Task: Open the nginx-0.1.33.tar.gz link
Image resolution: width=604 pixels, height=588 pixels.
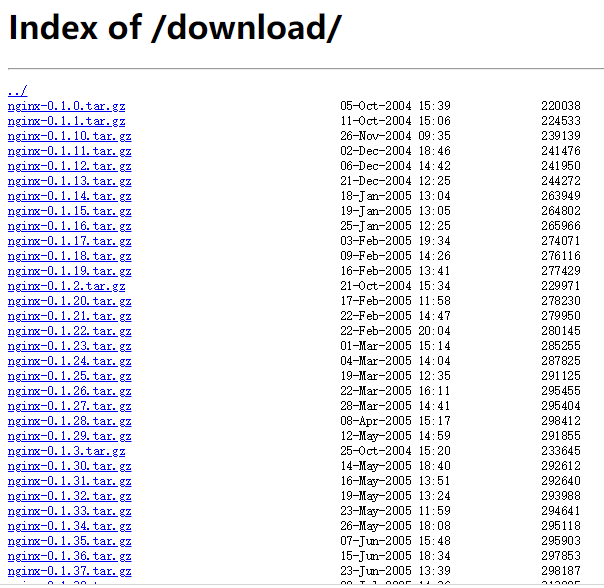Action: coord(69,512)
